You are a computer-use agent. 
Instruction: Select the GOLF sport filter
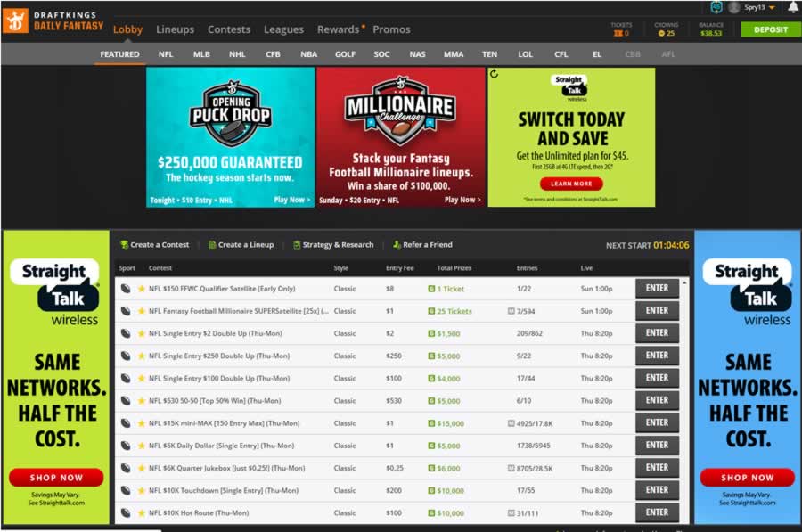pyautogui.click(x=345, y=54)
